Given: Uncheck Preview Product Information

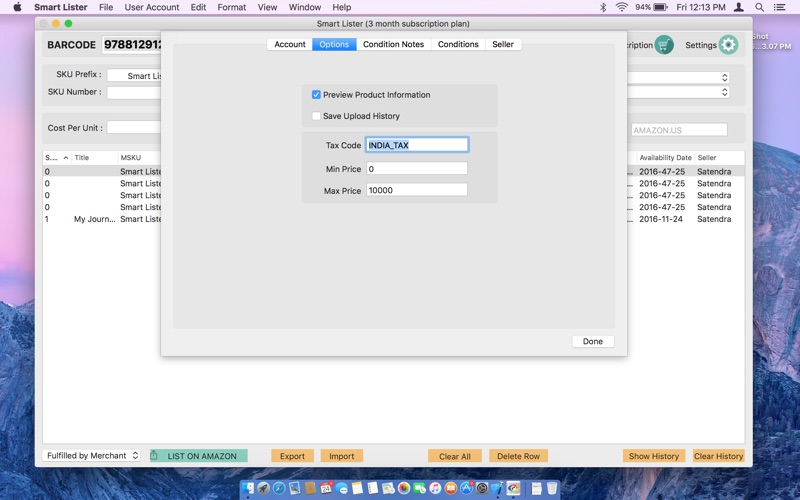Looking at the screenshot, I should [316, 95].
